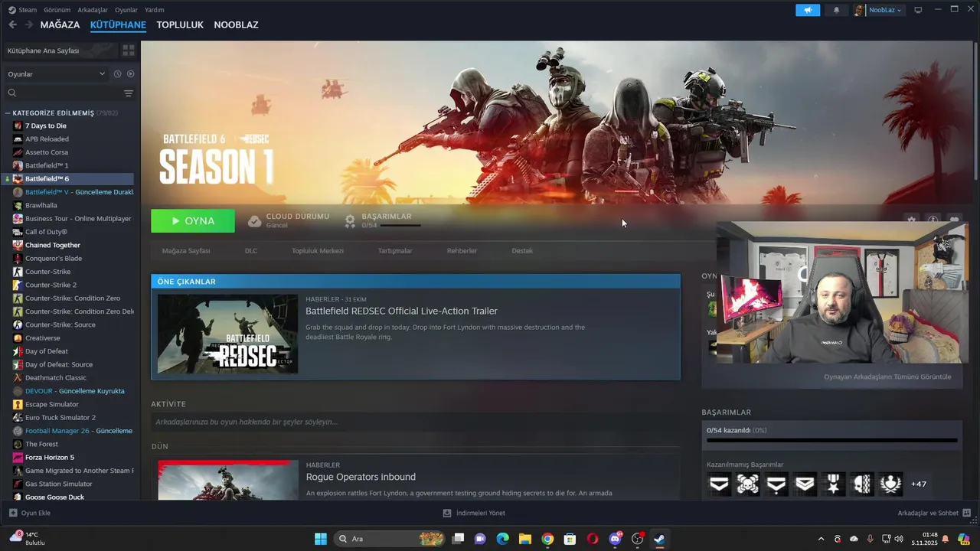Check the Cloud Durumu status icon

click(255, 220)
